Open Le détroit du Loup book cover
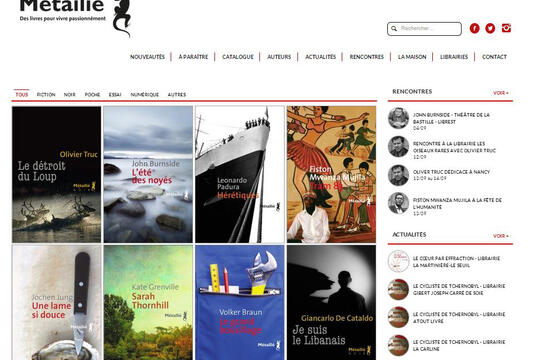Viewport: 540px width, 360px height. [x=56, y=174]
